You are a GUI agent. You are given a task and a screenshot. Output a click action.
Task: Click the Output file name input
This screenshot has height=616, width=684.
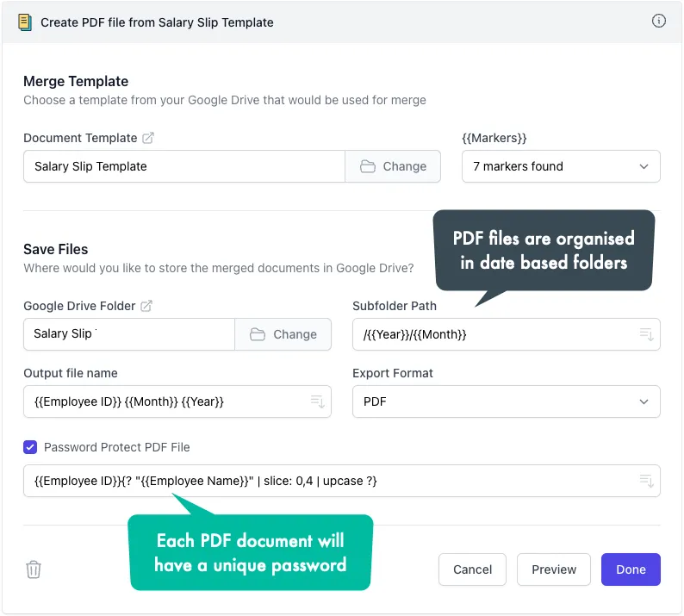pos(177,401)
